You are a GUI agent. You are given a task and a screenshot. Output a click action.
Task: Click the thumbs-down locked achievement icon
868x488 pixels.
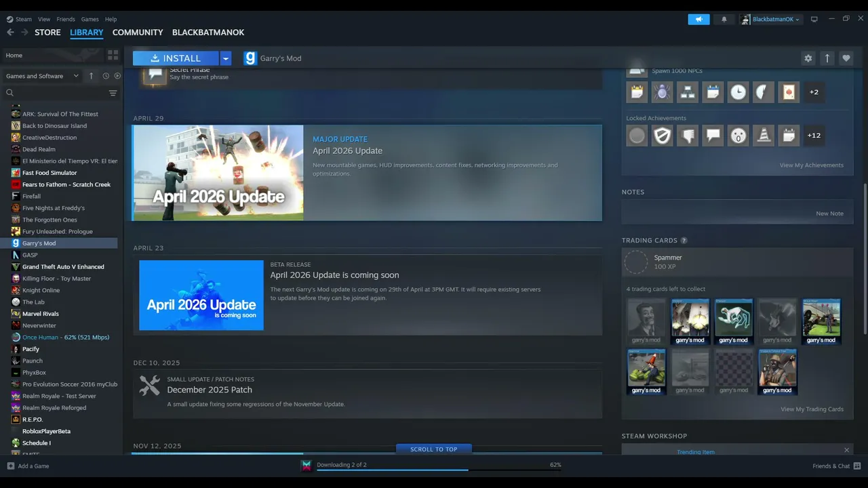click(x=688, y=136)
